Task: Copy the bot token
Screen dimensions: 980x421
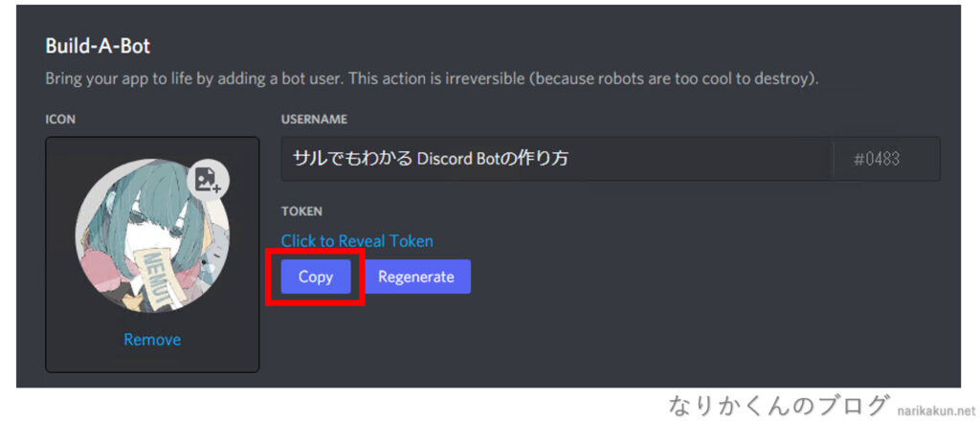Action: [316, 277]
